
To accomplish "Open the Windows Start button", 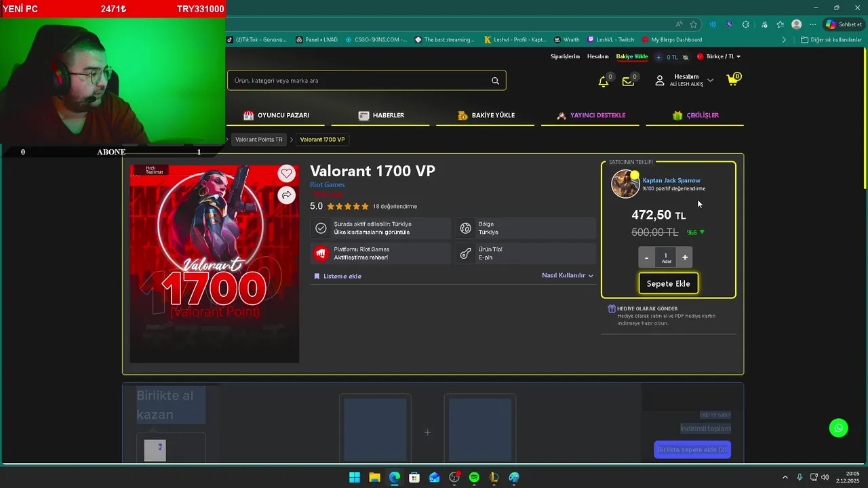I will (x=355, y=477).
